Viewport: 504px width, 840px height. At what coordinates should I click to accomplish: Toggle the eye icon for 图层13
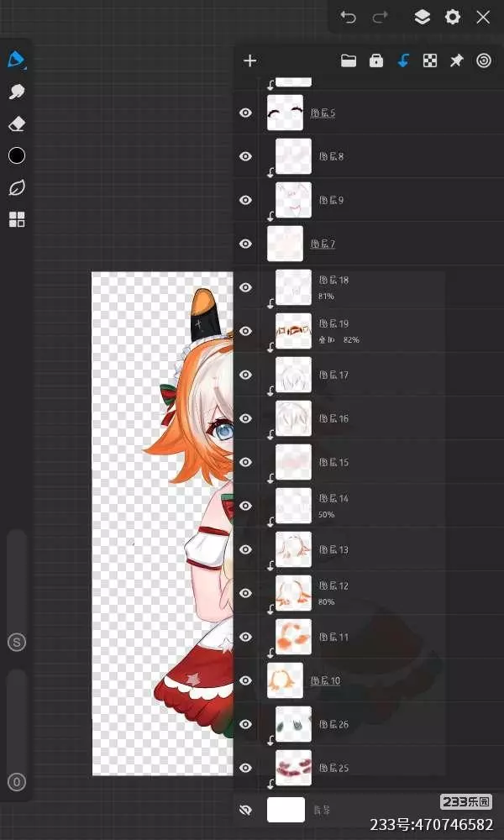pyautogui.click(x=246, y=549)
